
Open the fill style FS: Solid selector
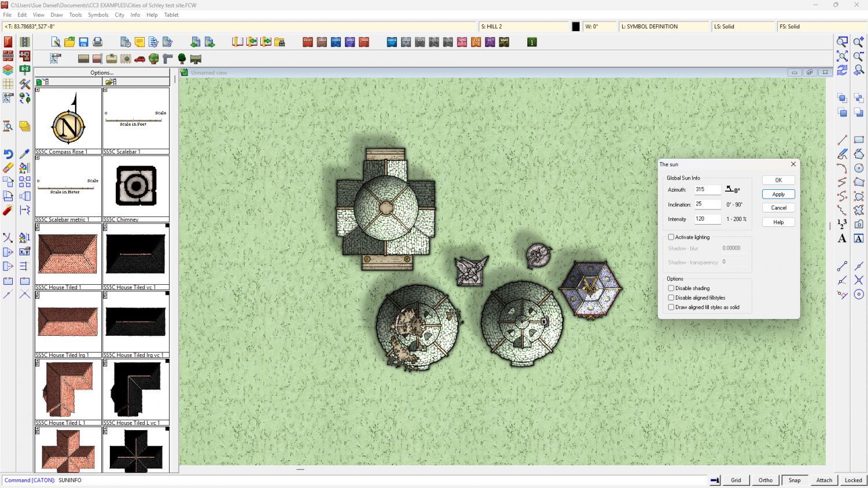[820, 27]
